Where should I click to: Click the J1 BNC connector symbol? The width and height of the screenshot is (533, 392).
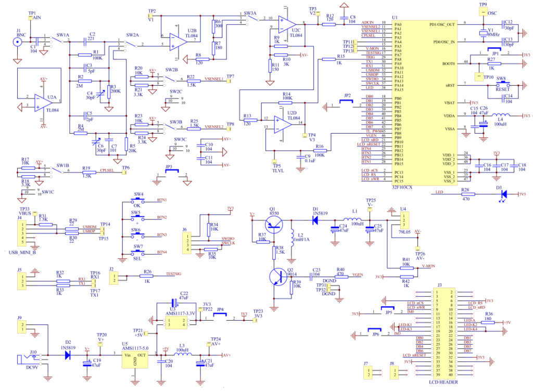point(18,41)
